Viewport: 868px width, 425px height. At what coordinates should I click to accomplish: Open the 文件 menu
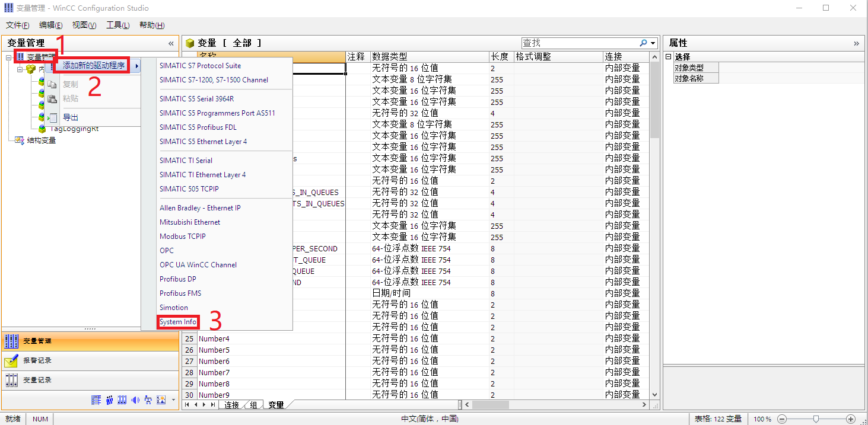[18, 25]
